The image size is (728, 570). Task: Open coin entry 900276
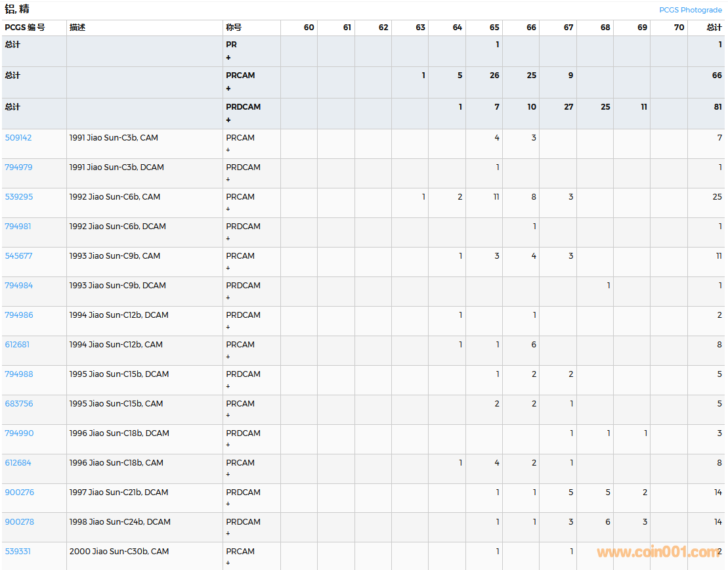pyautogui.click(x=19, y=493)
